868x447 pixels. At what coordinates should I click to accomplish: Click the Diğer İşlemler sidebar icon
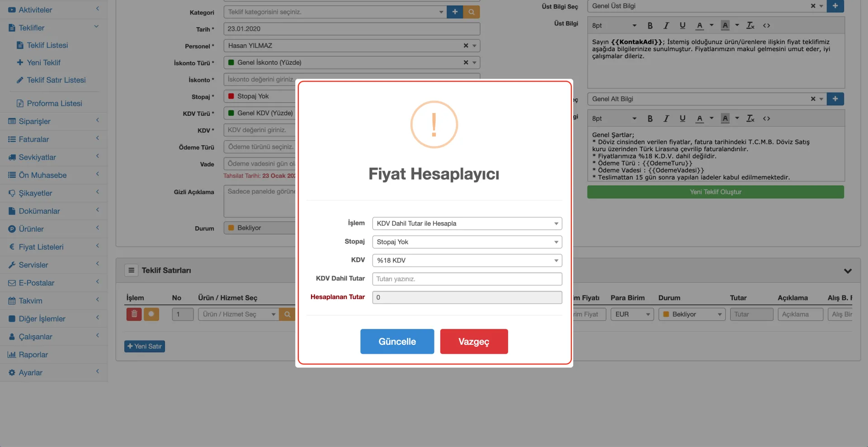pyautogui.click(x=12, y=319)
